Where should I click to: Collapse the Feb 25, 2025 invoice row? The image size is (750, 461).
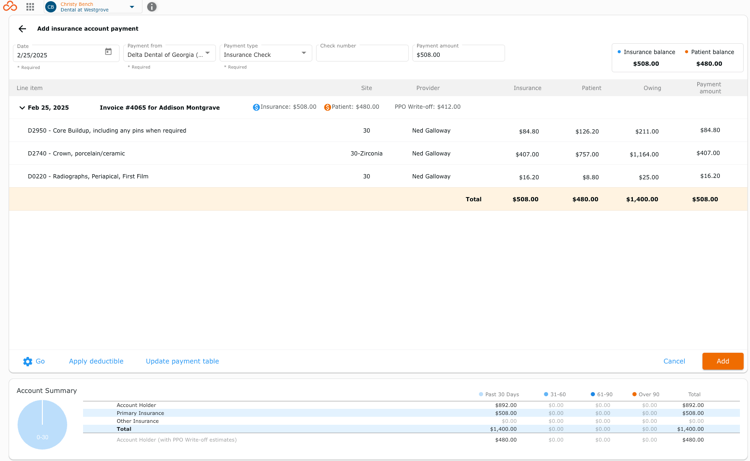click(x=22, y=108)
